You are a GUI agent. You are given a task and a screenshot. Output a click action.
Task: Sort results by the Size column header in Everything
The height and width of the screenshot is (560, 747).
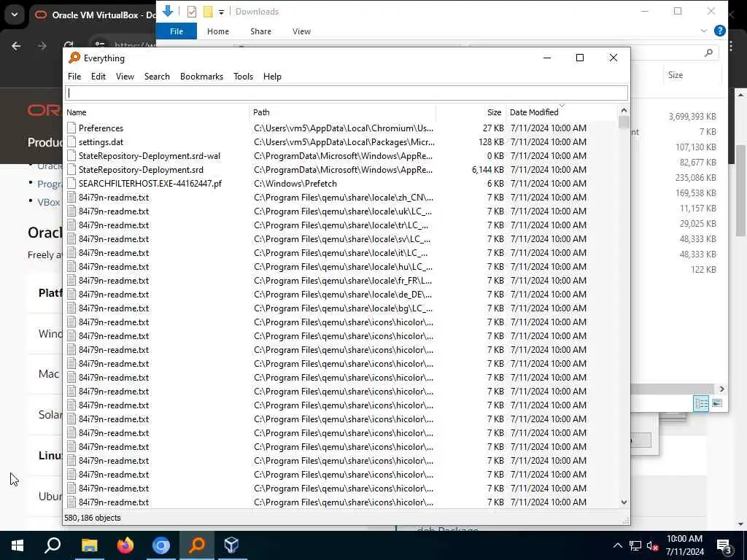[471, 112]
